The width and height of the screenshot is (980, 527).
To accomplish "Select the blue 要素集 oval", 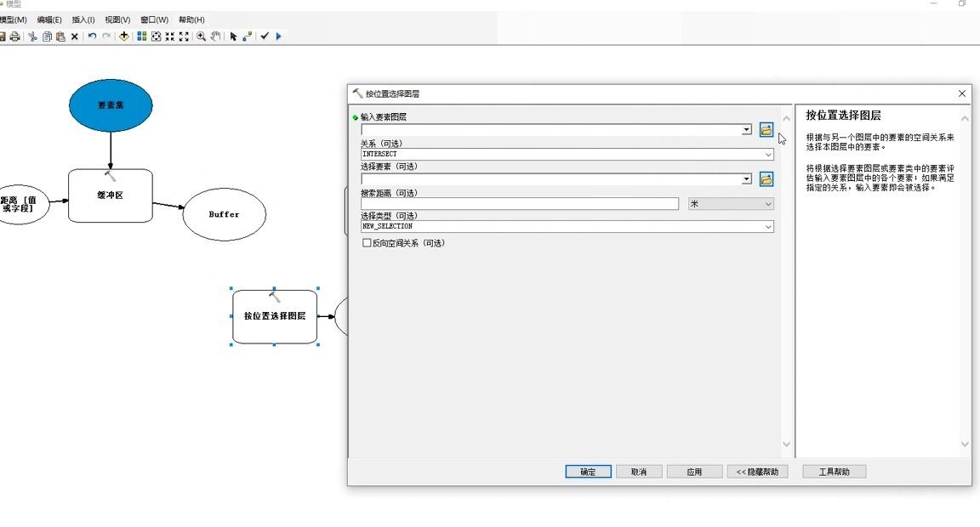I will coord(111,105).
